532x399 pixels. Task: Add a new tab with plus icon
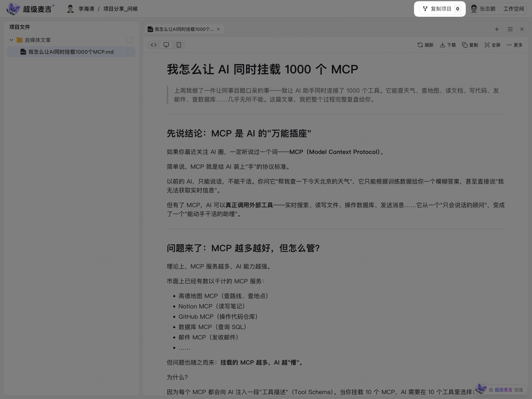(497, 29)
